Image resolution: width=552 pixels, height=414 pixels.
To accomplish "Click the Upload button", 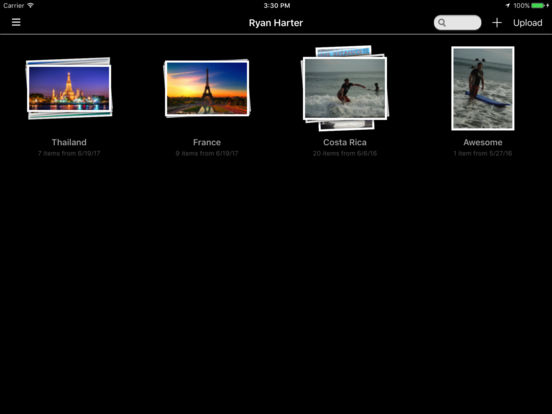I will pos(527,23).
